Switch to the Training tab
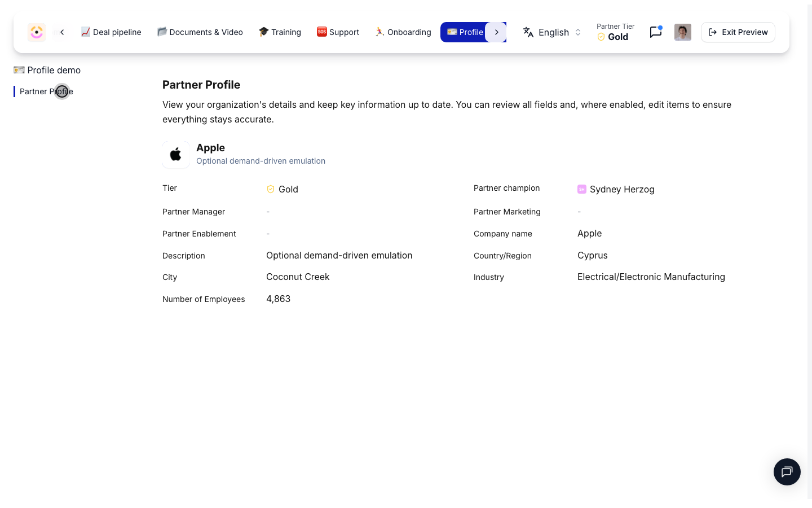Image resolution: width=812 pixels, height=508 pixels. click(x=280, y=32)
